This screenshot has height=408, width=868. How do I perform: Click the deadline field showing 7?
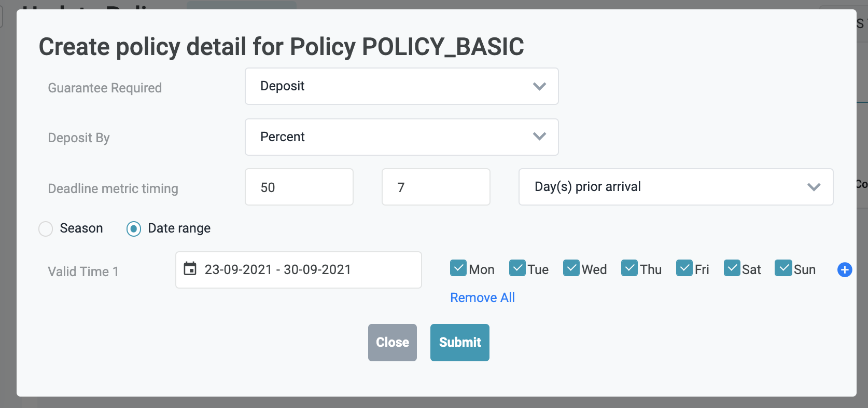(x=436, y=187)
